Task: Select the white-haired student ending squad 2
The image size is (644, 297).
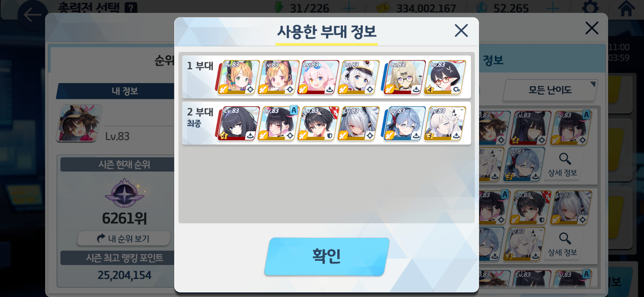Action: 445,123
